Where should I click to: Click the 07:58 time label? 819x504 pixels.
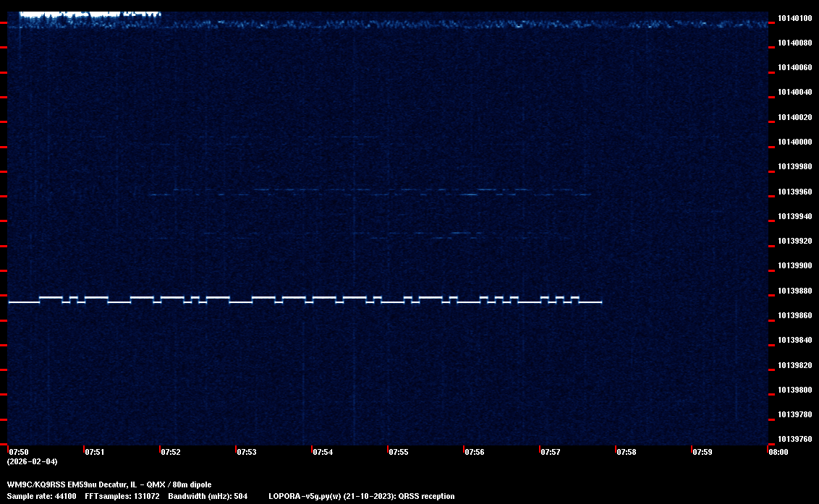tap(626, 452)
